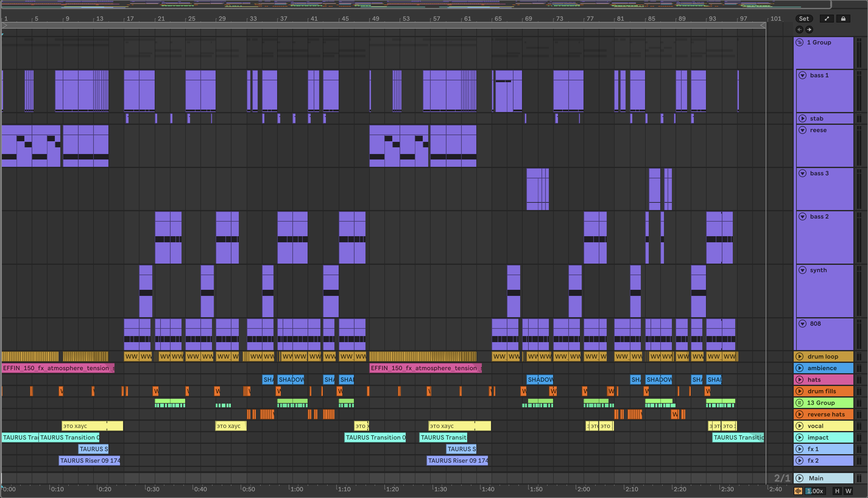Screen dimensions: 868x498
Task: Select the TAURUS Riser 09 clip at start
Action: [x=89, y=460]
